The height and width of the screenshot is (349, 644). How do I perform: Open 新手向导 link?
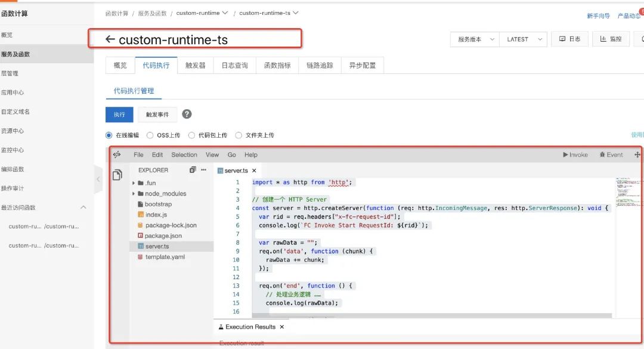click(598, 16)
